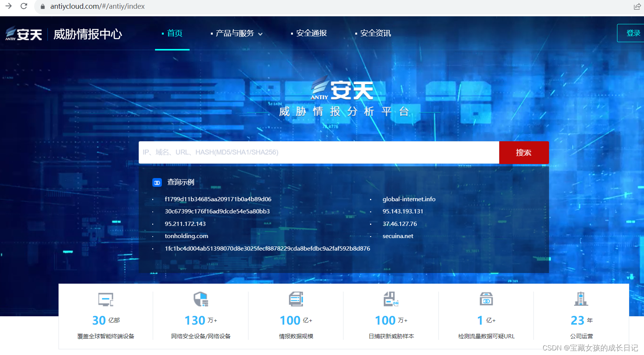Open the 产品与服务 chevron arrow
The width and height of the screenshot is (644, 355).
pos(260,34)
